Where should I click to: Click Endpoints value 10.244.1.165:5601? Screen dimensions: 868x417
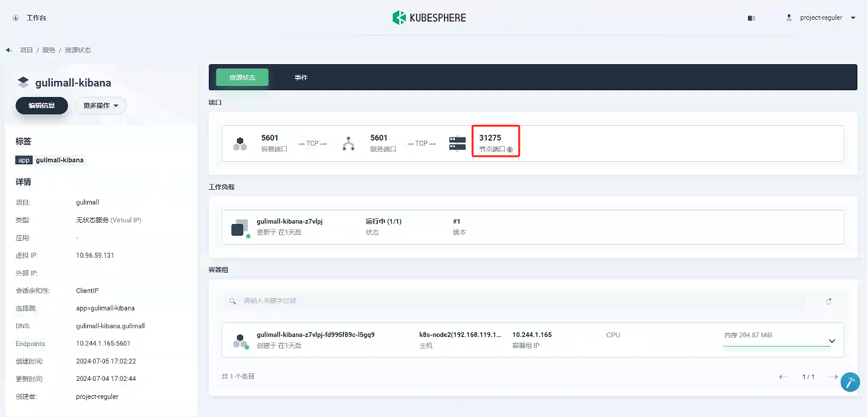tap(103, 344)
